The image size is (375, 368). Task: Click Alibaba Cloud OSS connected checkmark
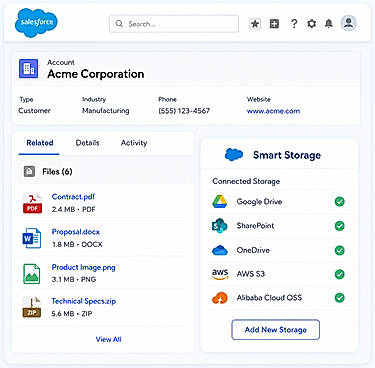[x=340, y=298]
